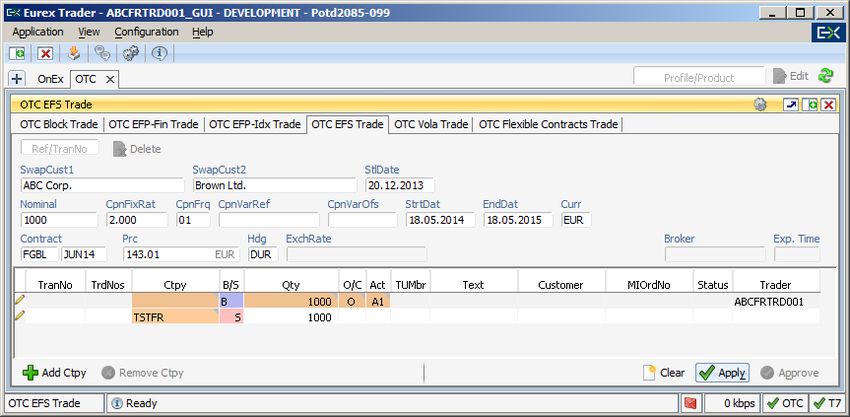The width and height of the screenshot is (850, 417).
Task: Click the S buy/sell cell
Action: click(x=232, y=317)
